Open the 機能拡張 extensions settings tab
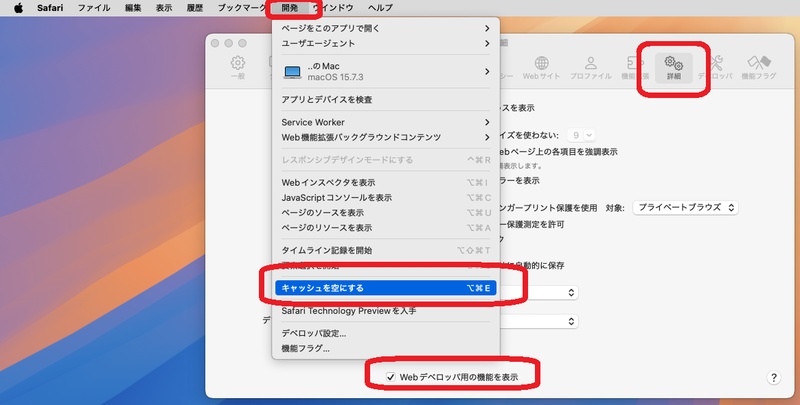The height and width of the screenshot is (405, 800). coord(635,68)
